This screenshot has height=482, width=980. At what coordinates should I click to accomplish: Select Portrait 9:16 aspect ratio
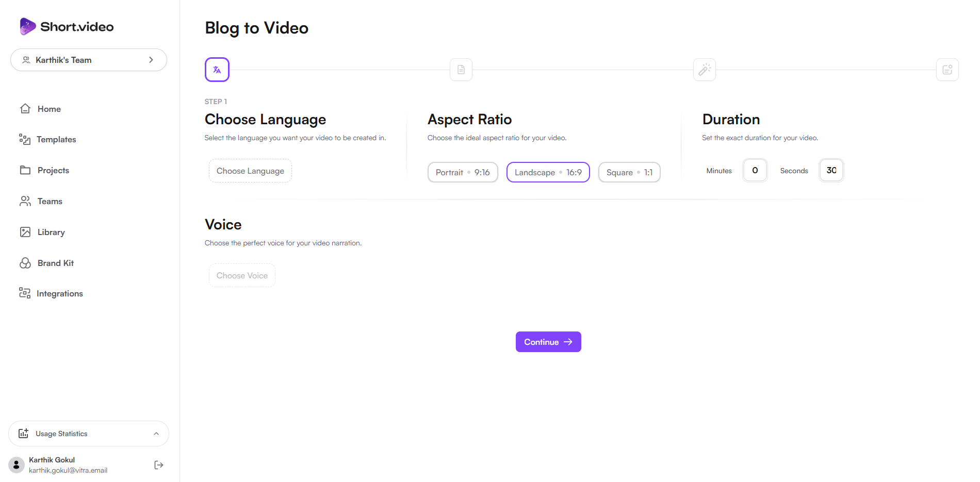coord(463,172)
